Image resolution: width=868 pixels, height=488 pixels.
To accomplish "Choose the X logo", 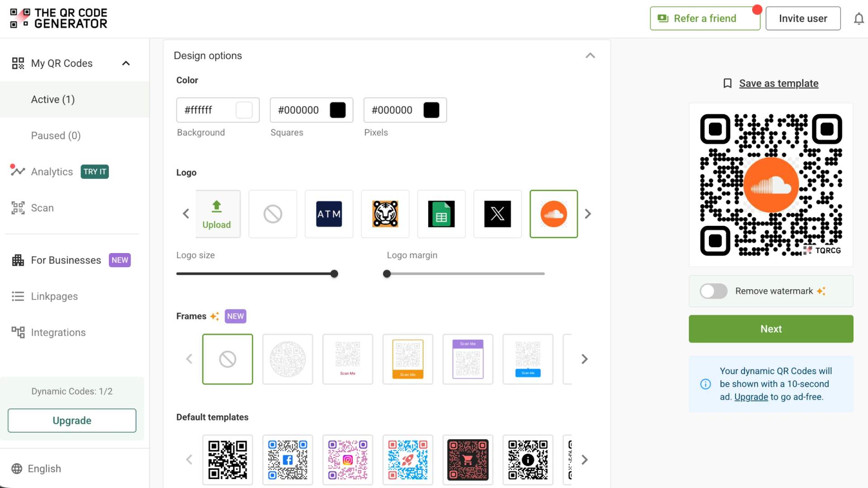I will [497, 214].
